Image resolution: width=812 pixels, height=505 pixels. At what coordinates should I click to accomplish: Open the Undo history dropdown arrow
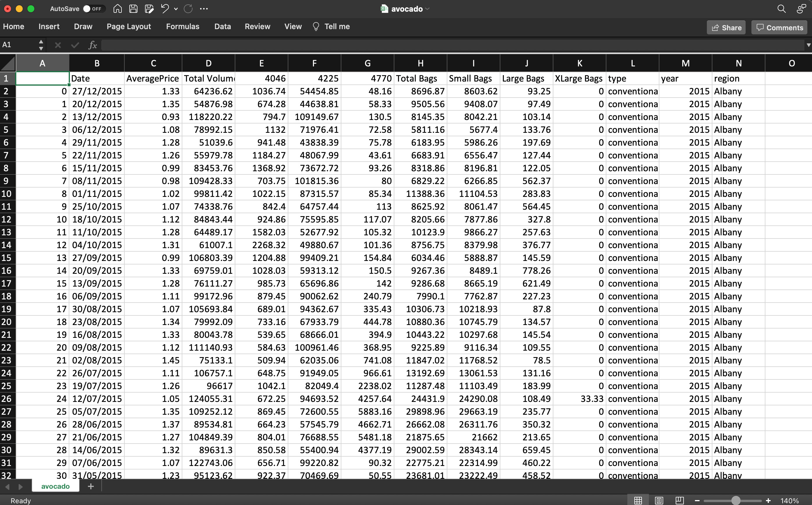(176, 9)
